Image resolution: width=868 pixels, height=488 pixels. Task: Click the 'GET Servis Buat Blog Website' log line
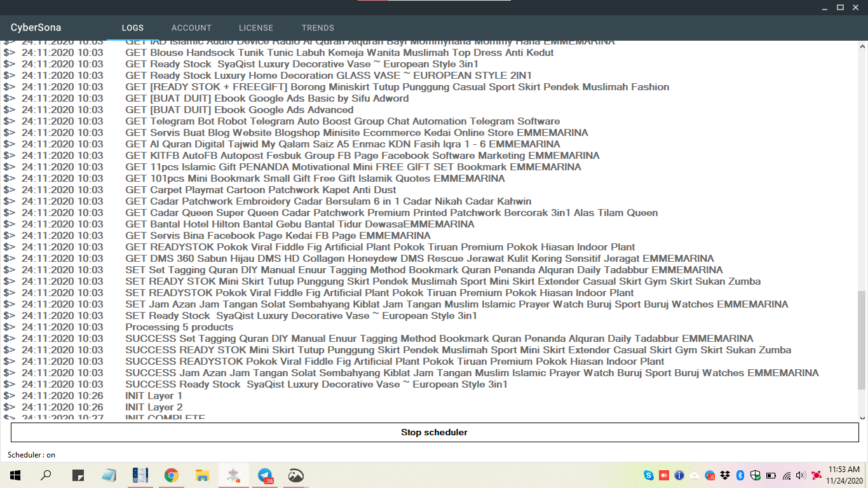356,133
